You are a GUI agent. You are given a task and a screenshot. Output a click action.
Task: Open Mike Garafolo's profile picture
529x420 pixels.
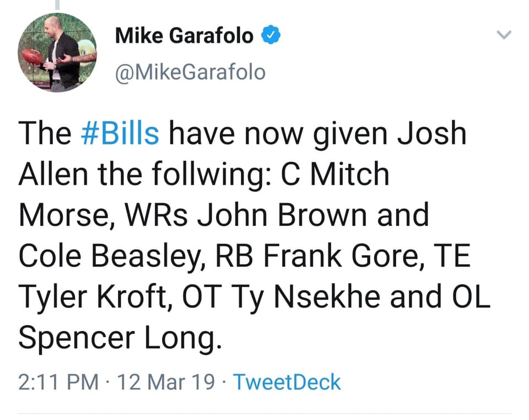[57, 52]
